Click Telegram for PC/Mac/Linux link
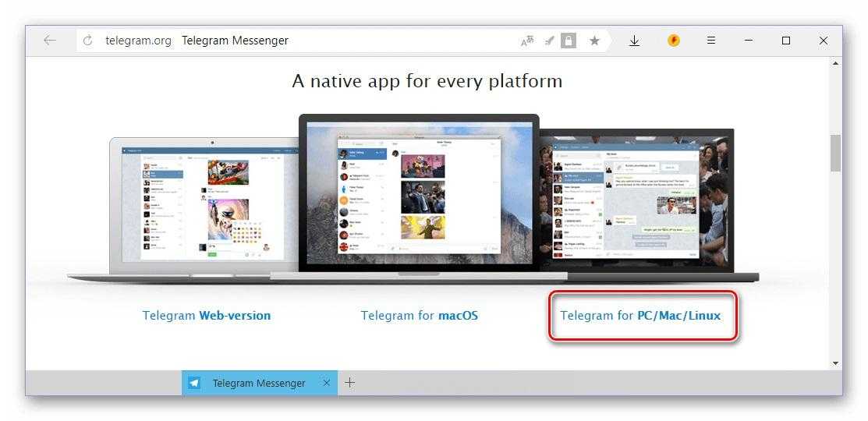The height and width of the screenshot is (421, 868). [x=640, y=316]
